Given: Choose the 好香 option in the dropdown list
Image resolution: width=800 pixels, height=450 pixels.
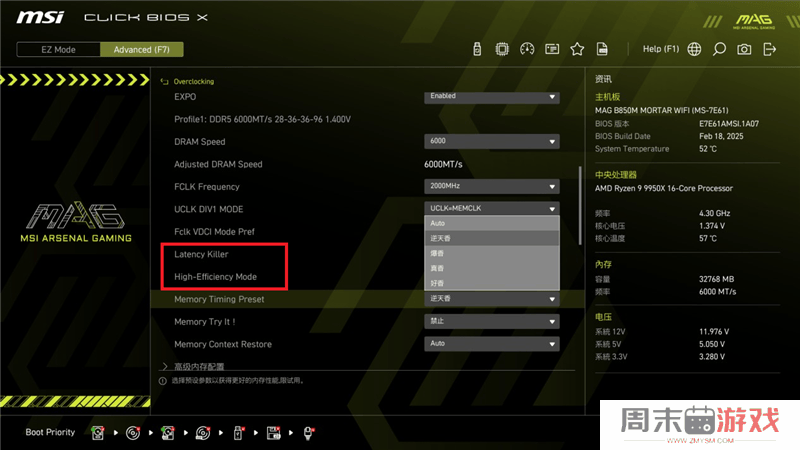Looking at the screenshot, I should (491, 284).
